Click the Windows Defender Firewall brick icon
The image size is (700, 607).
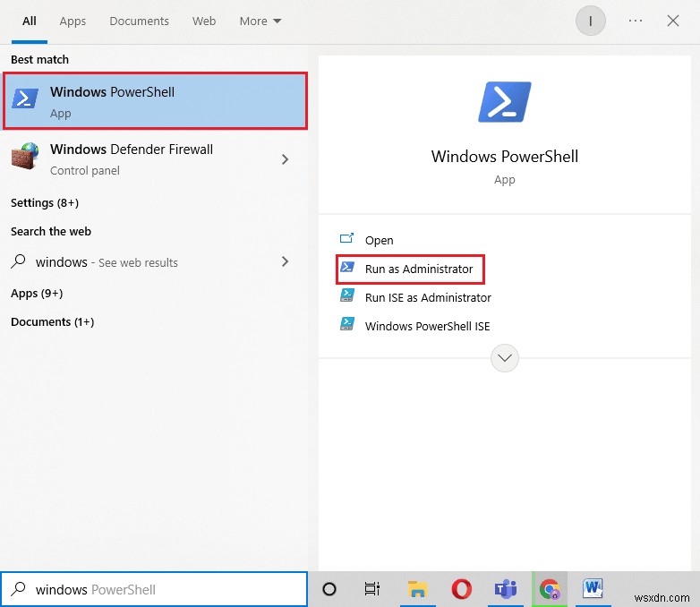[25, 156]
